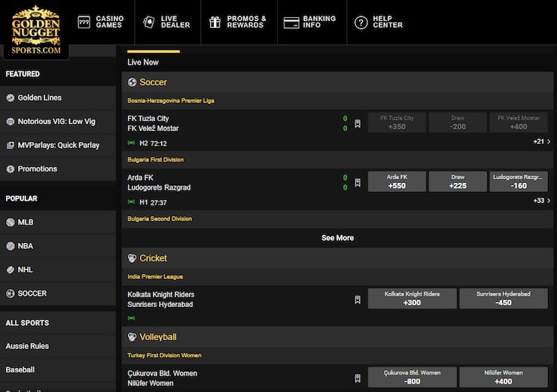Pick Sunrisers Hyderabad at -450 odds

[x=504, y=298]
